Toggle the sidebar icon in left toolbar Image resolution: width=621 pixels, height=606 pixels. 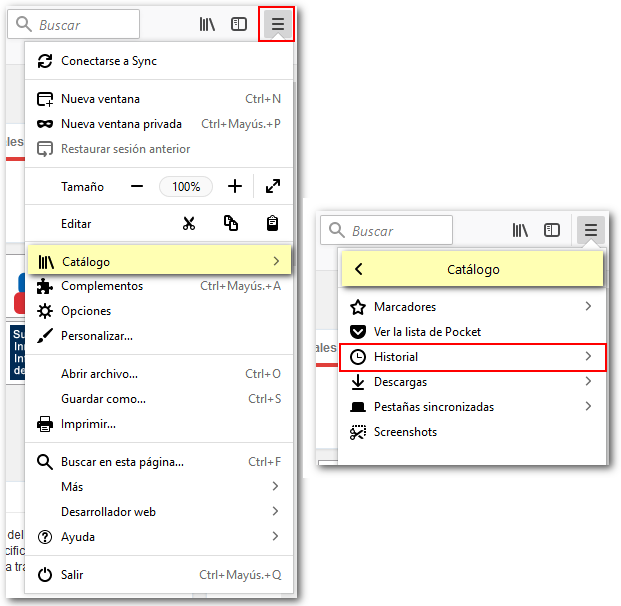[239, 24]
